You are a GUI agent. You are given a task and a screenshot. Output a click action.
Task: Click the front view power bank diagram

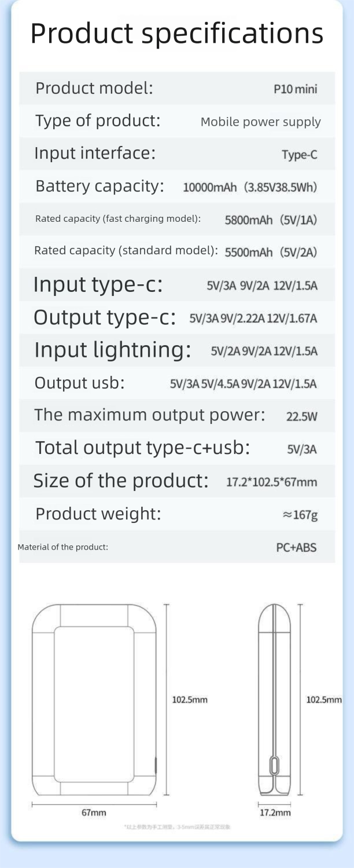pyautogui.click(x=94, y=699)
